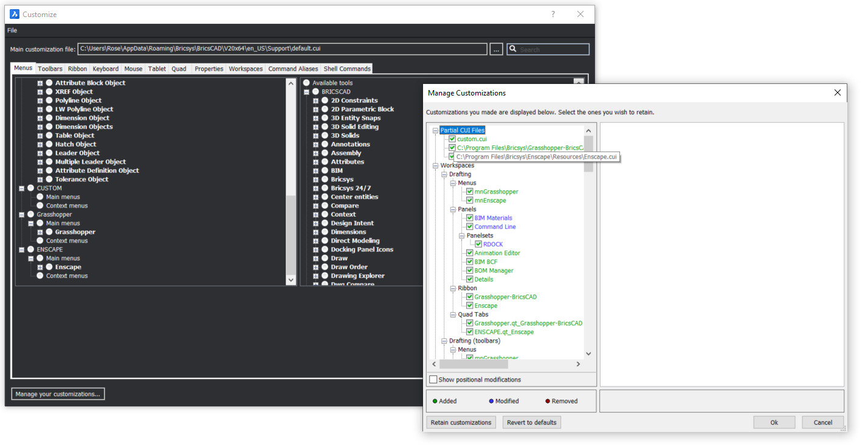Toggle Show positional modifications checkbox

point(433,380)
